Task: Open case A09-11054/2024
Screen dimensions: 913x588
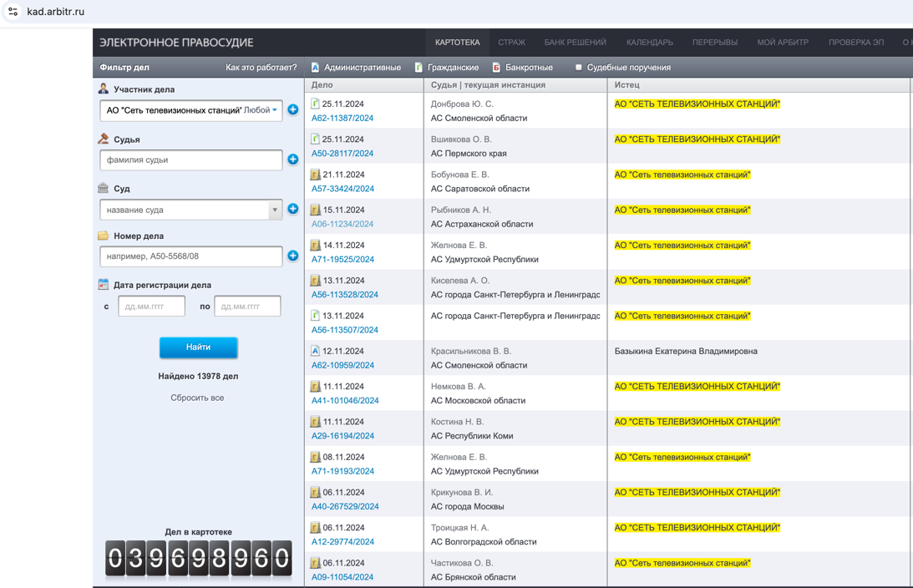Action: pyautogui.click(x=342, y=577)
